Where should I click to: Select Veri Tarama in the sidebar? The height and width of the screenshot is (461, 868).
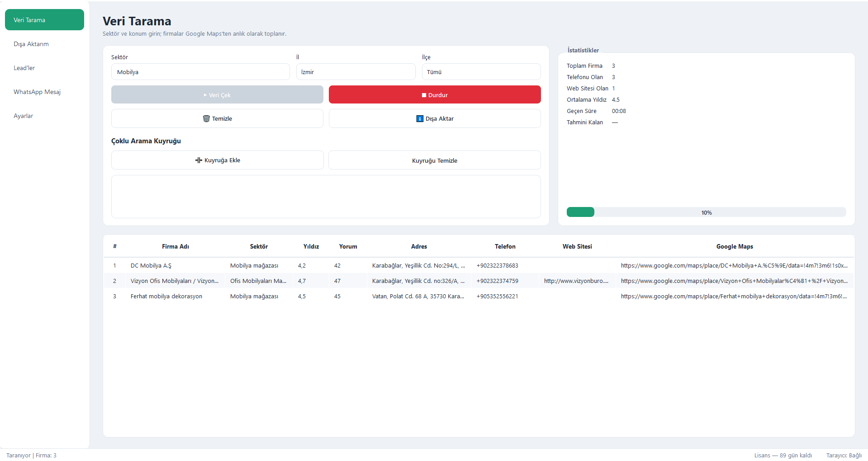pyautogui.click(x=44, y=20)
